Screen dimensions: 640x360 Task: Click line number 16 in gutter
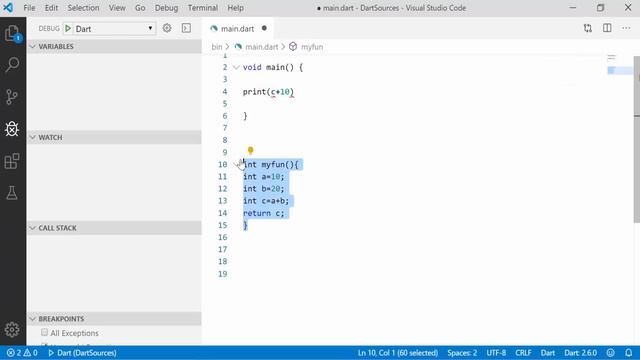pos(222,238)
